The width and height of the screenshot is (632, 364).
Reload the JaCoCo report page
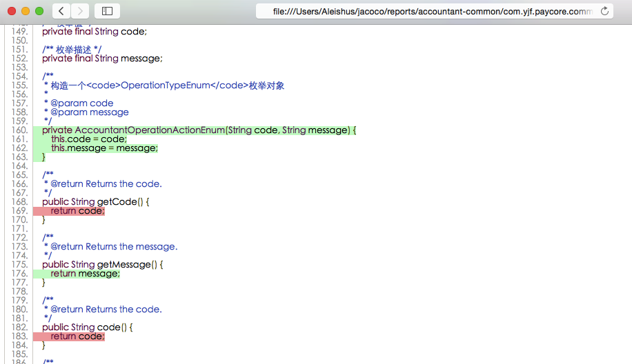pyautogui.click(x=605, y=11)
